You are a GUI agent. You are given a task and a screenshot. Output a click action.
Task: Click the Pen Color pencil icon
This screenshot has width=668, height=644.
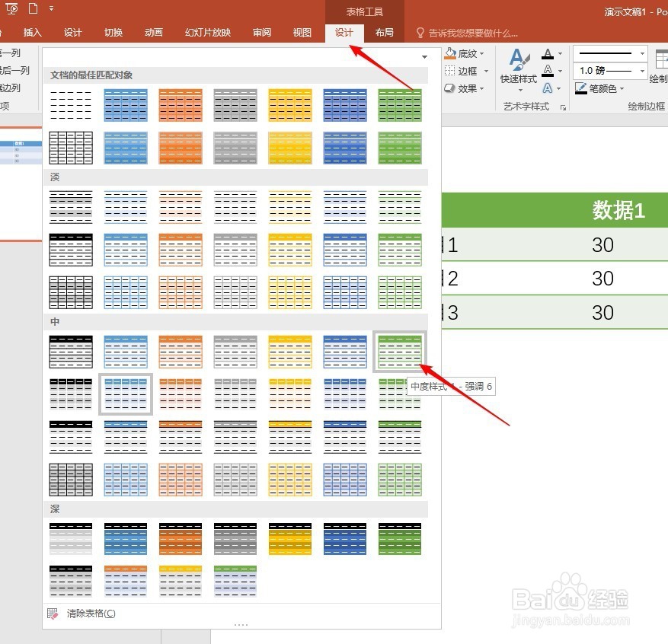580,88
